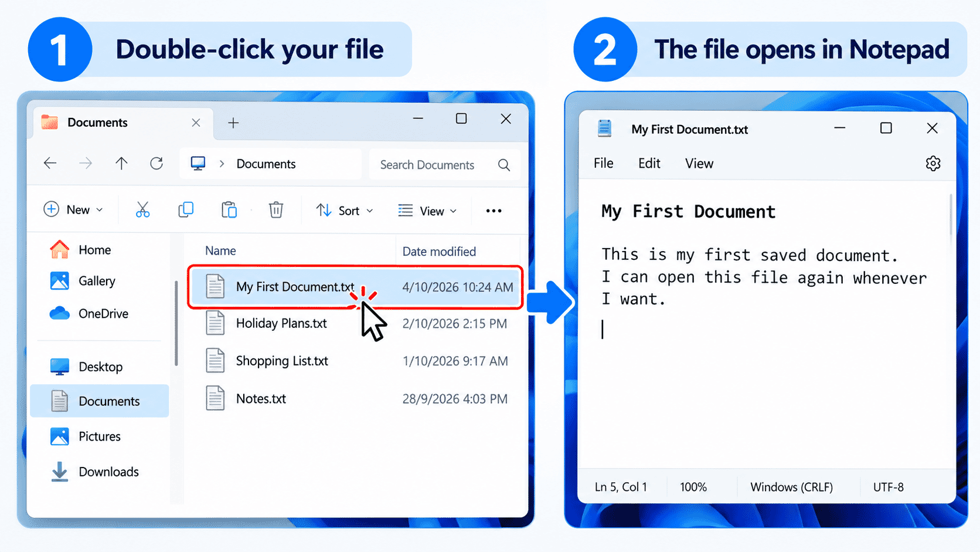Click the This PC monitor icon in address bar
The height and width of the screenshot is (552, 980).
point(198,164)
